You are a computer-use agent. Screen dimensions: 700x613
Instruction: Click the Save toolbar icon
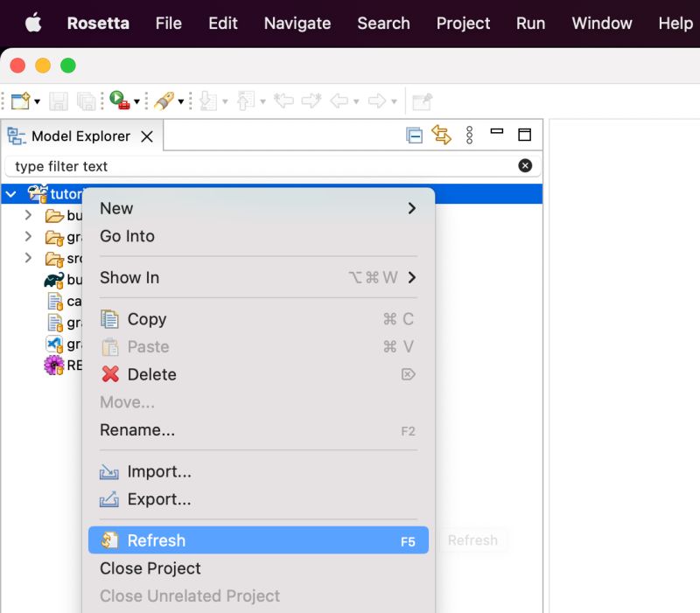(x=59, y=101)
